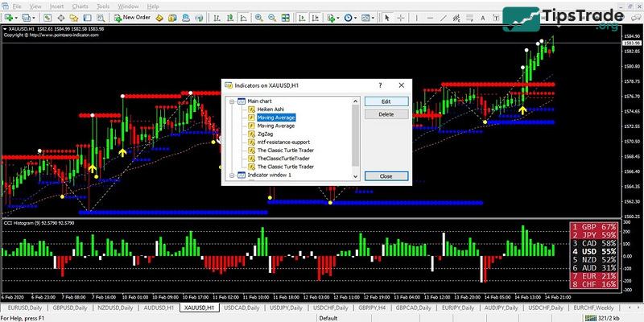Click the help question mark in dialog

(x=379, y=85)
